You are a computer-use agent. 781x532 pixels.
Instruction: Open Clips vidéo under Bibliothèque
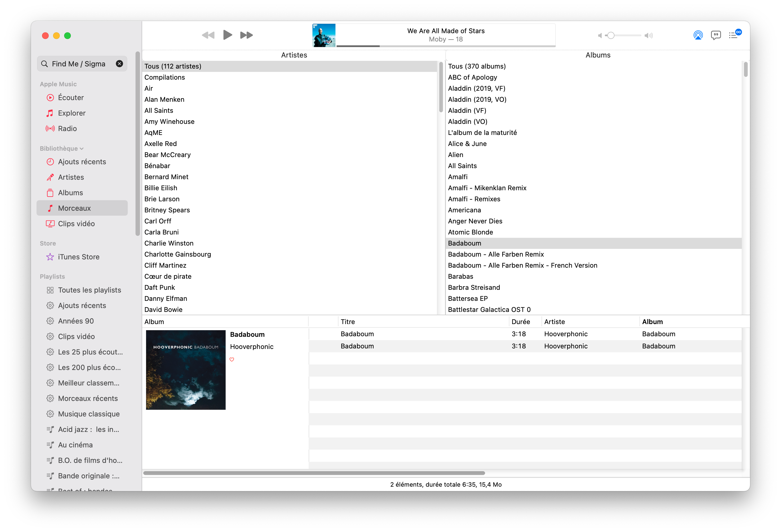pos(82,223)
